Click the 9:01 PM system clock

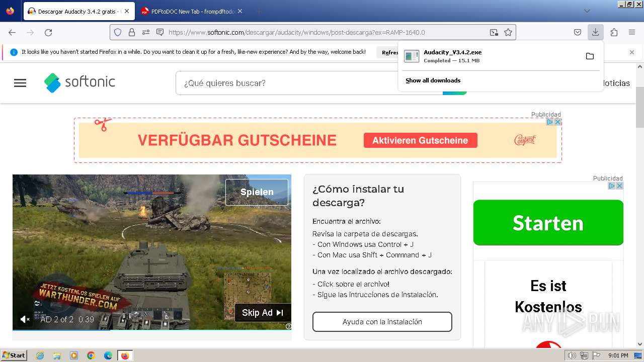pyautogui.click(x=618, y=355)
